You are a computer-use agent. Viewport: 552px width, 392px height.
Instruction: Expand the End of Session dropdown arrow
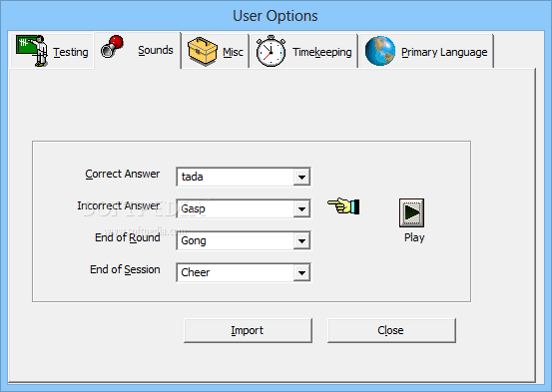coord(301,272)
